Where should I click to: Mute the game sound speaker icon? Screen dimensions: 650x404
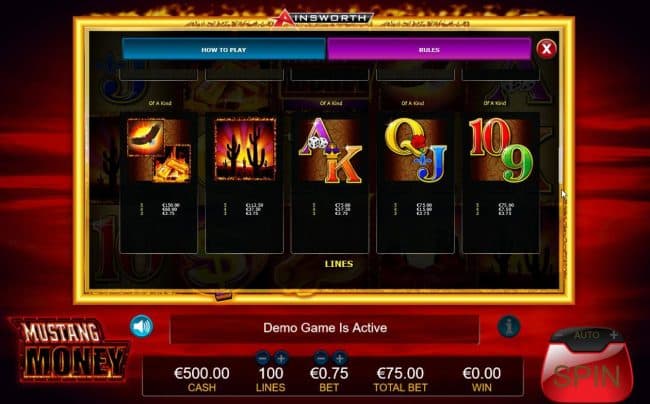pyautogui.click(x=141, y=326)
